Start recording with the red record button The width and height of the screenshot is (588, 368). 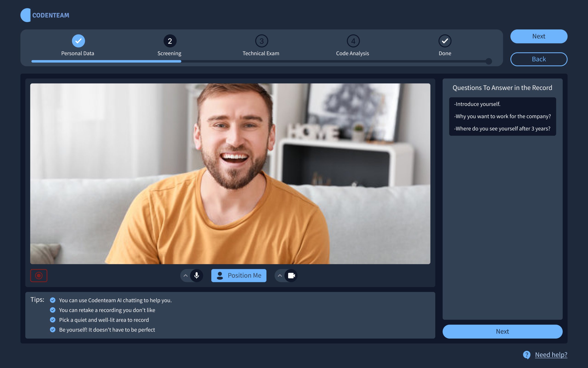39,276
